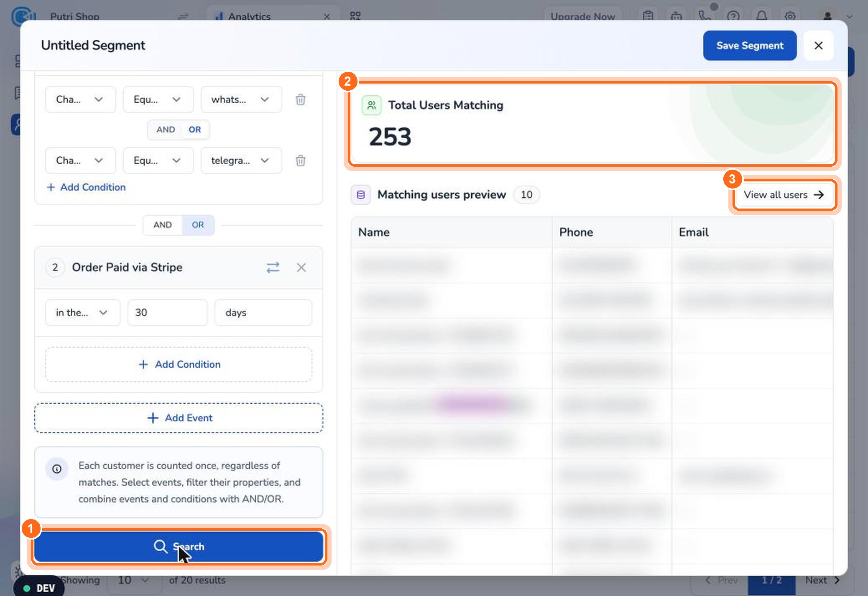Image resolution: width=868 pixels, height=596 pixels.
Task: Delete the whatsapp channel condition with trash icon
Action: point(300,99)
